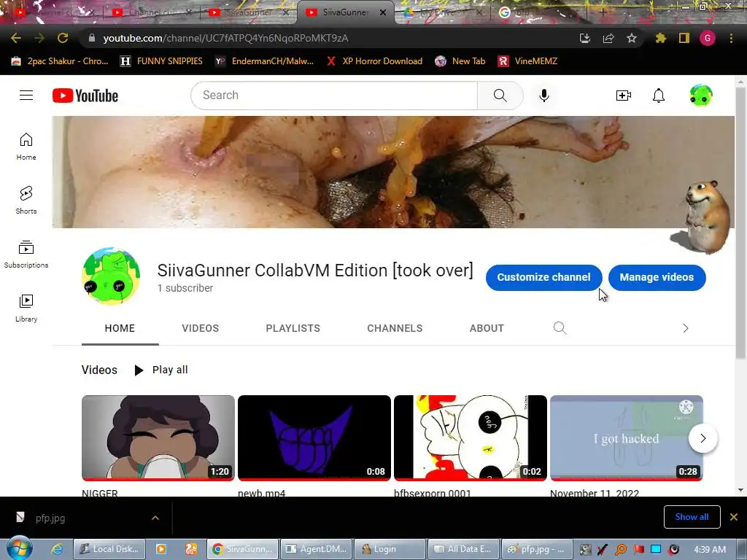This screenshot has width=747, height=560.
Task: Toggle the browser side panel icon
Action: pyautogui.click(x=684, y=38)
